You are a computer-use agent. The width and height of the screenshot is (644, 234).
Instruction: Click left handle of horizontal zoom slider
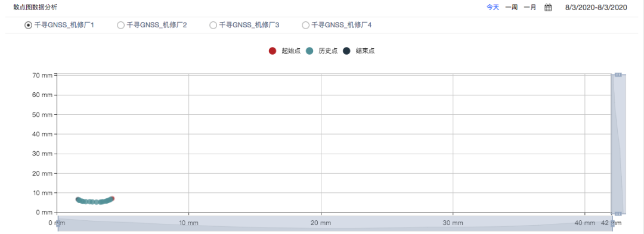(x=58, y=224)
